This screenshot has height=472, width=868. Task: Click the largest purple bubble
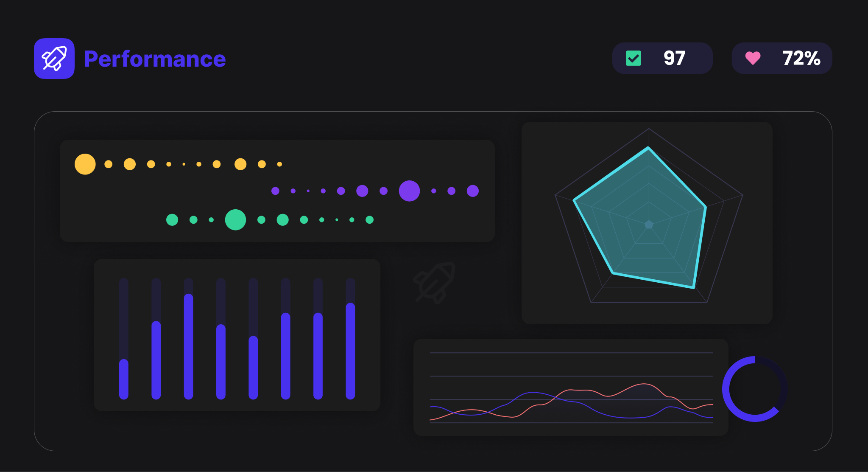click(x=409, y=191)
